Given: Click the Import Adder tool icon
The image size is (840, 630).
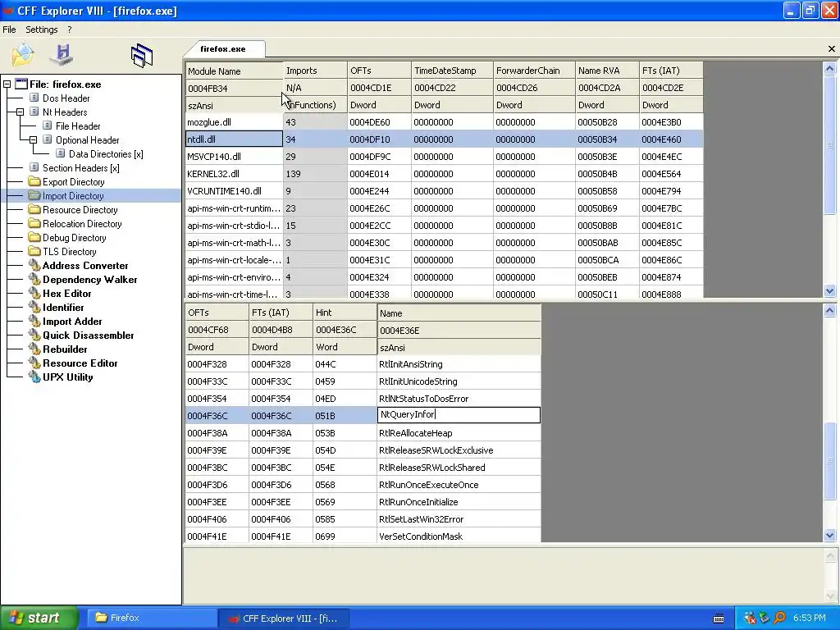Looking at the screenshot, I should click(34, 321).
